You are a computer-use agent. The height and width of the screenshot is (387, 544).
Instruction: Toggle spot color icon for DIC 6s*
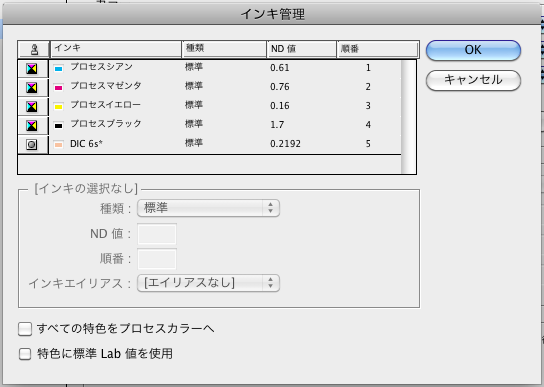click(32, 144)
